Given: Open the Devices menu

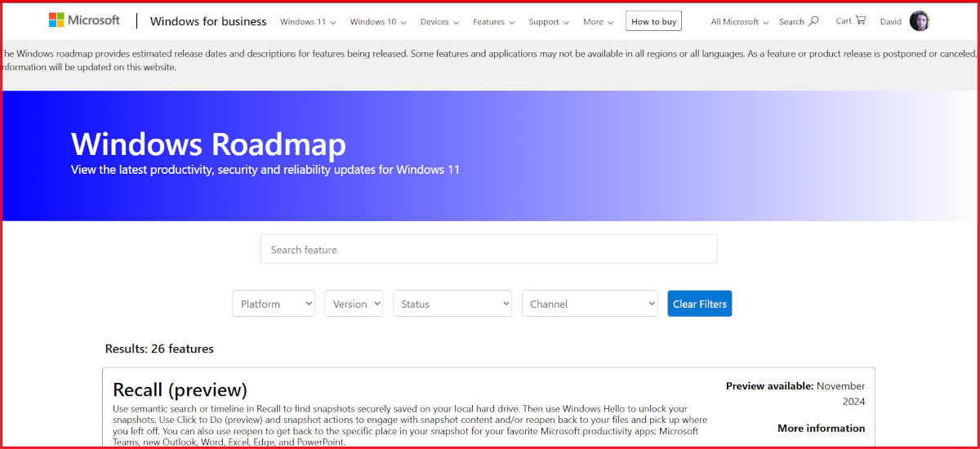Looking at the screenshot, I should tap(439, 22).
